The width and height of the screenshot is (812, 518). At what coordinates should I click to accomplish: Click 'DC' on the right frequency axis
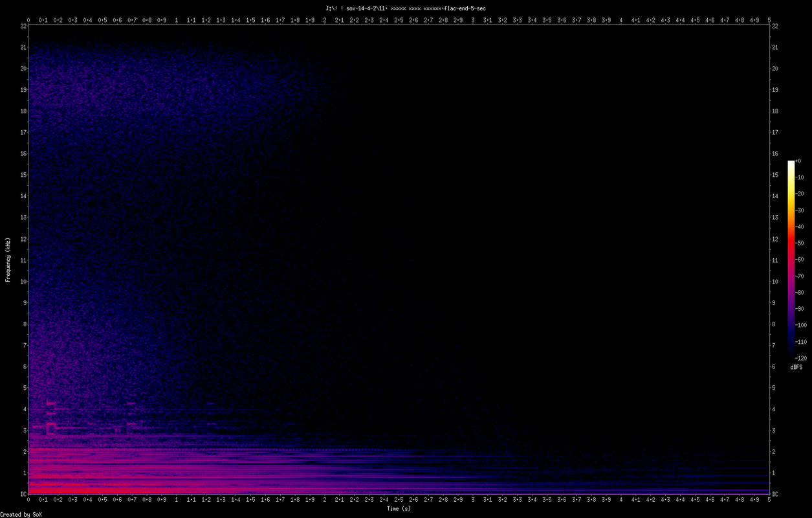[775, 494]
